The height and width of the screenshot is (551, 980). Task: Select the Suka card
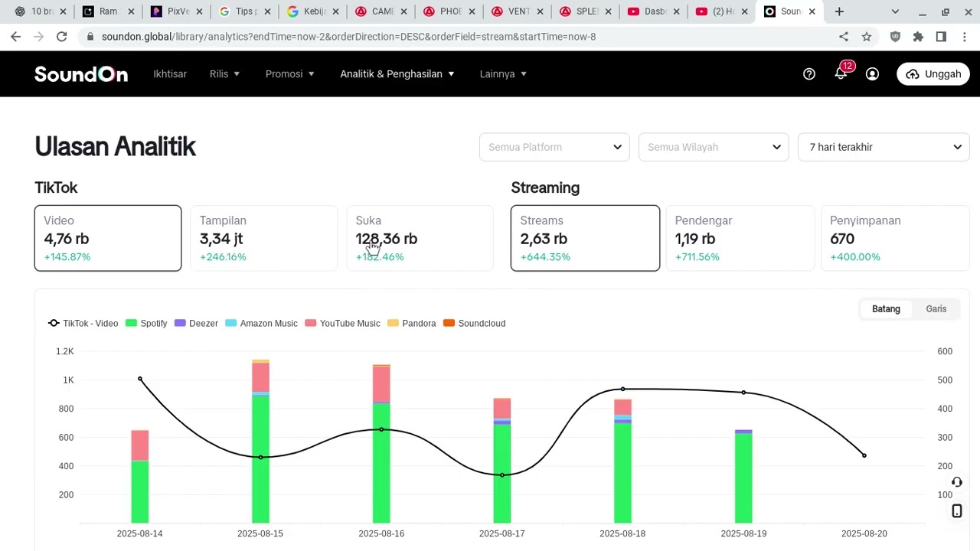tap(420, 238)
